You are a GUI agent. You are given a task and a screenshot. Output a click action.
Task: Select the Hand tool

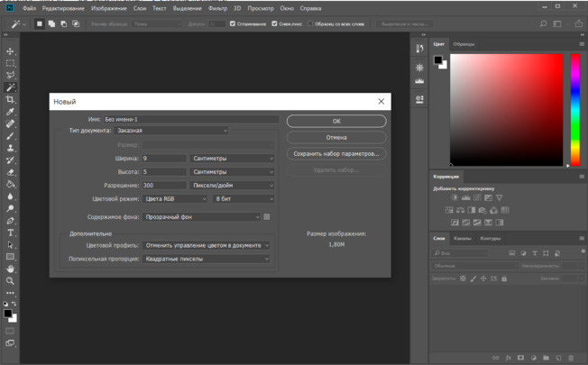click(x=11, y=269)
